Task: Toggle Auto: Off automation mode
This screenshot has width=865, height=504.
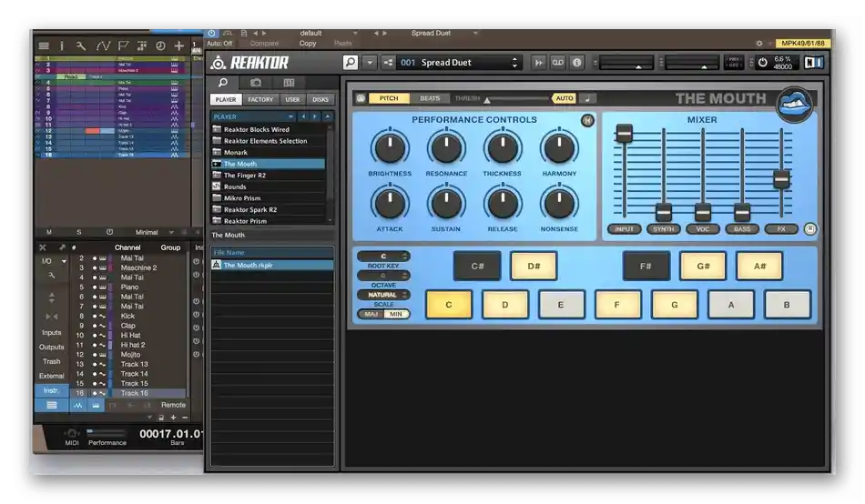Action: [219, 43]
